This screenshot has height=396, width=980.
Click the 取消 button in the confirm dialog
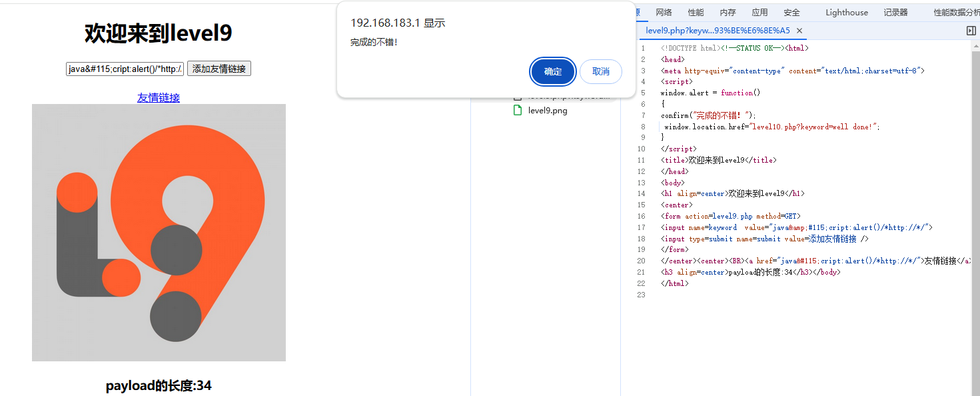[601, 72]
